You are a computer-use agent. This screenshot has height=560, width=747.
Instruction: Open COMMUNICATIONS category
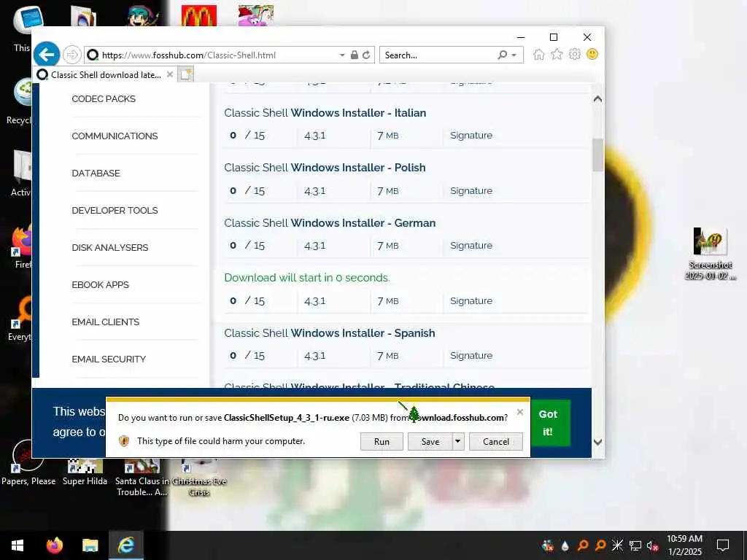pos(115,136)
